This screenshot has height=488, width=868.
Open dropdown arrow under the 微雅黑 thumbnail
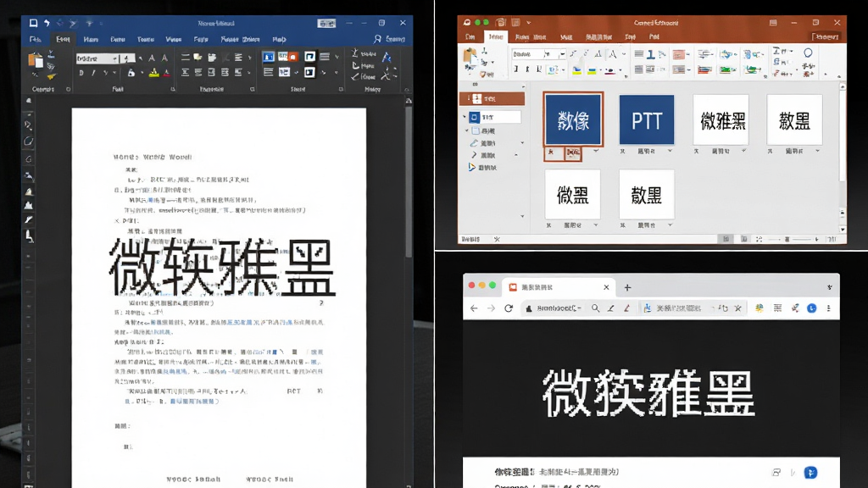pos(744,151)
